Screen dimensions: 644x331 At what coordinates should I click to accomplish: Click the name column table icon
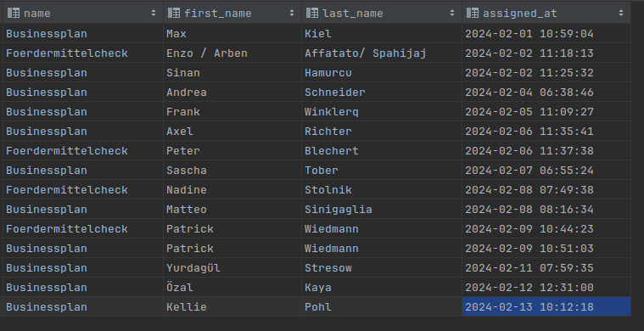click(x=14, y=13)
